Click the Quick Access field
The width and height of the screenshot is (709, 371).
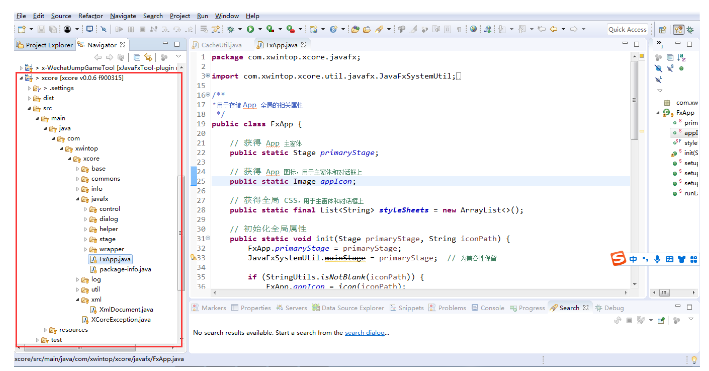[628, 29]
